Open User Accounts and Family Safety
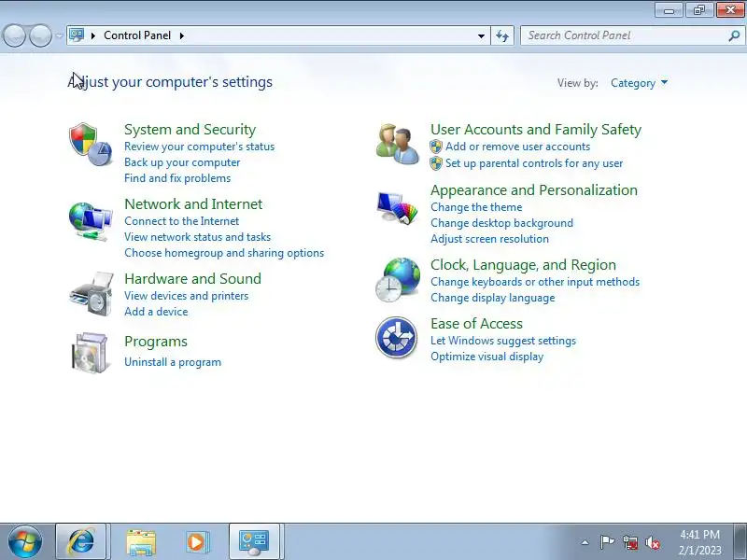Viewport: 747px width, 560px height. pos(536,130)
